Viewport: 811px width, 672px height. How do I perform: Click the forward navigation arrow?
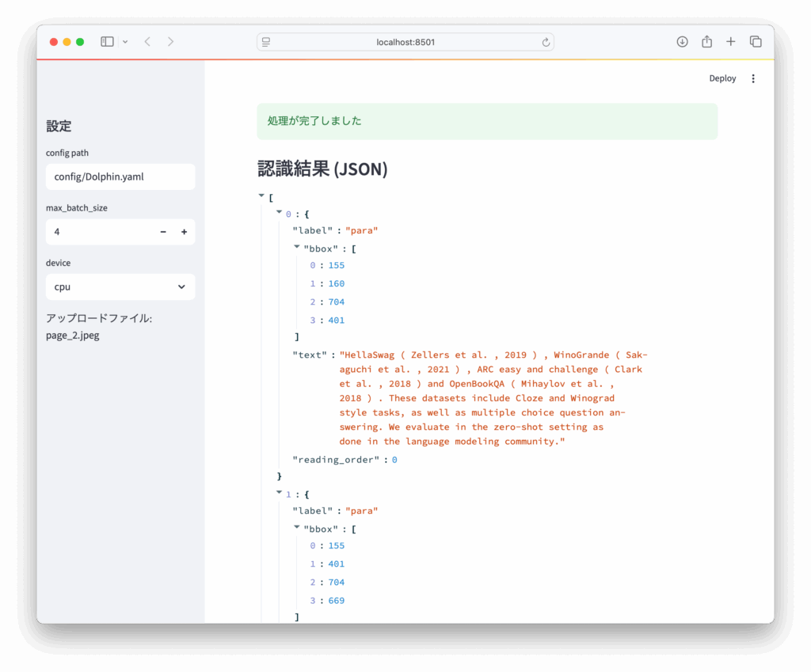coord(170,42)
